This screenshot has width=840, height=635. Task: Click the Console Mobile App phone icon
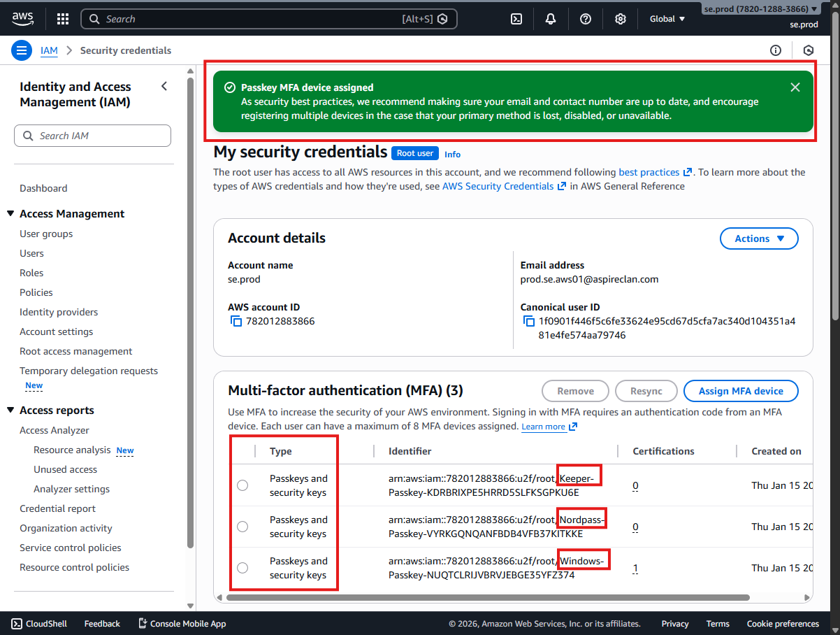[143, 623]
